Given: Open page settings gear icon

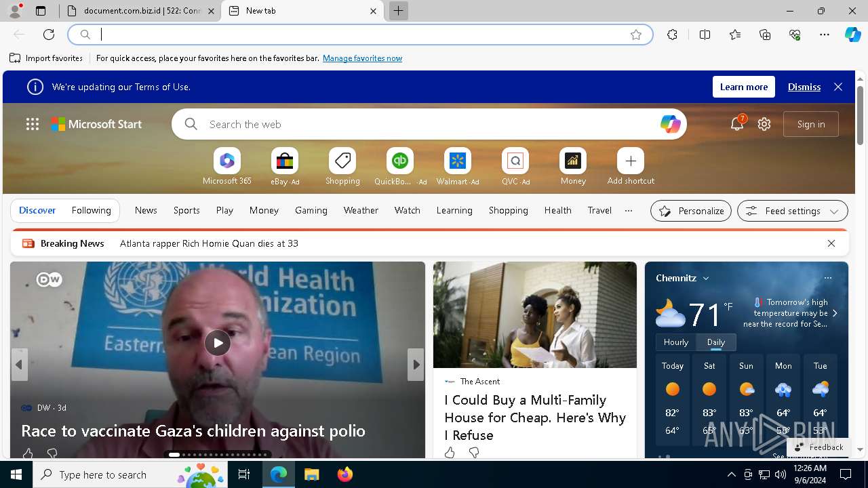Looking at the screenshot, I should click(764, 124).
